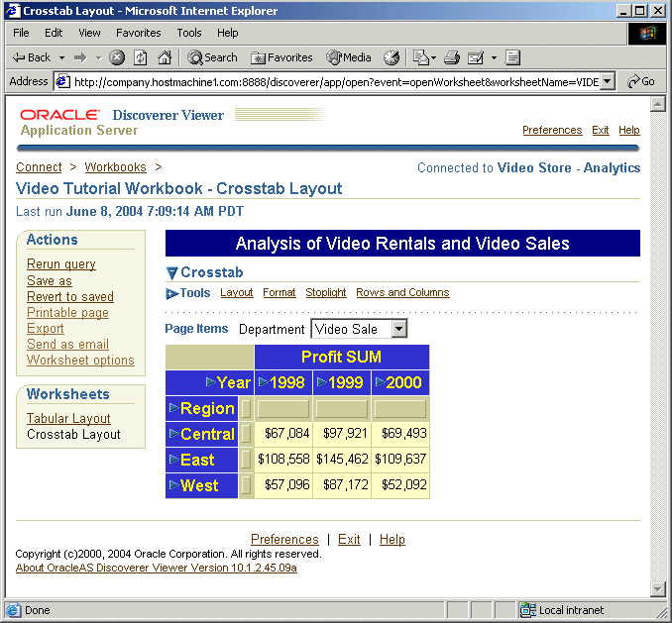Click top Help link
The width and height of the screenshot is (672, 623).
coord(629,130)
